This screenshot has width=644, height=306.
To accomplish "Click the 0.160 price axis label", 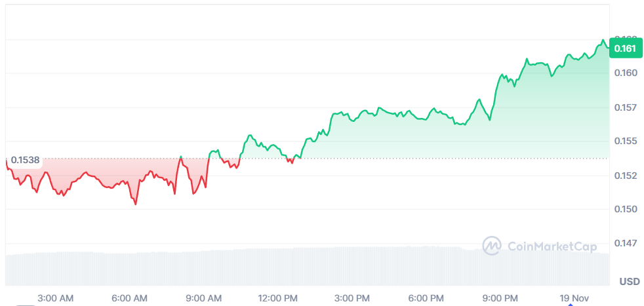I will 625,73.
